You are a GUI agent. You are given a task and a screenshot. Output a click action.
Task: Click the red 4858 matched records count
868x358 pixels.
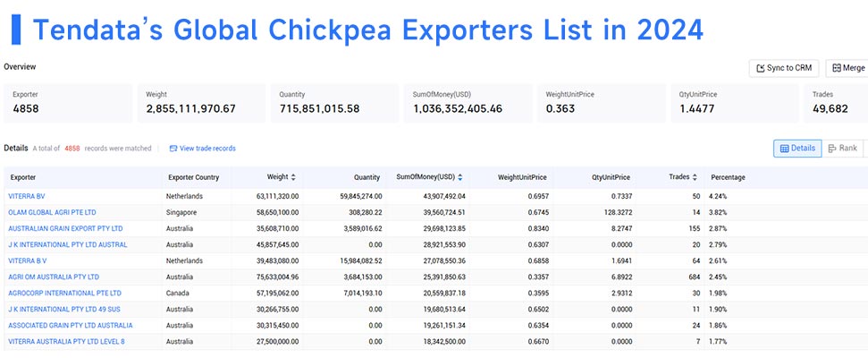(x=72, y=149)
